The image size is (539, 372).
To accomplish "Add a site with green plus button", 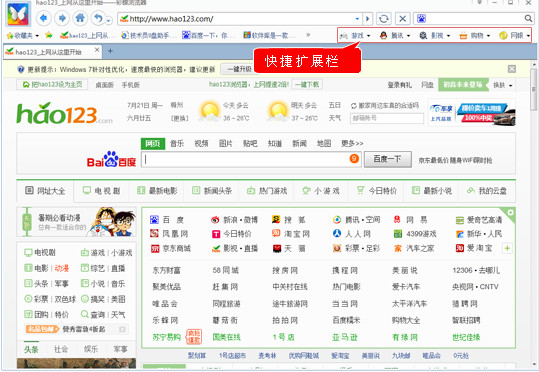I will 507,248.
